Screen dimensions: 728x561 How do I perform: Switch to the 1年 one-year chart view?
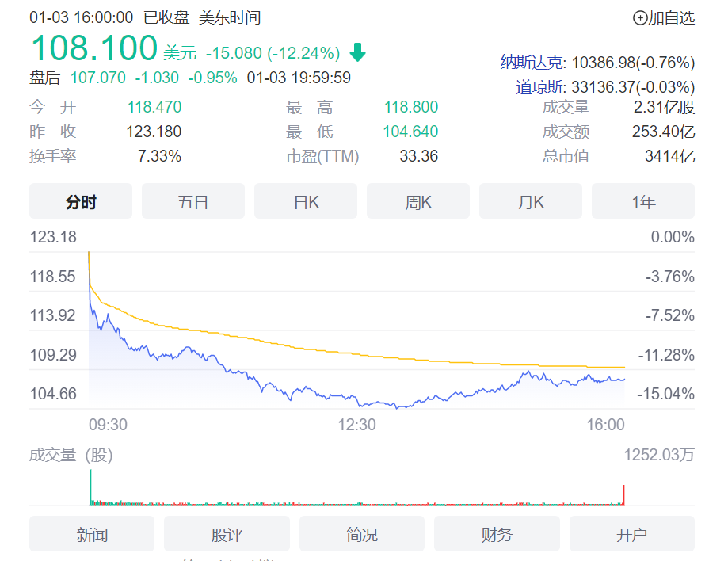[642, 201]
